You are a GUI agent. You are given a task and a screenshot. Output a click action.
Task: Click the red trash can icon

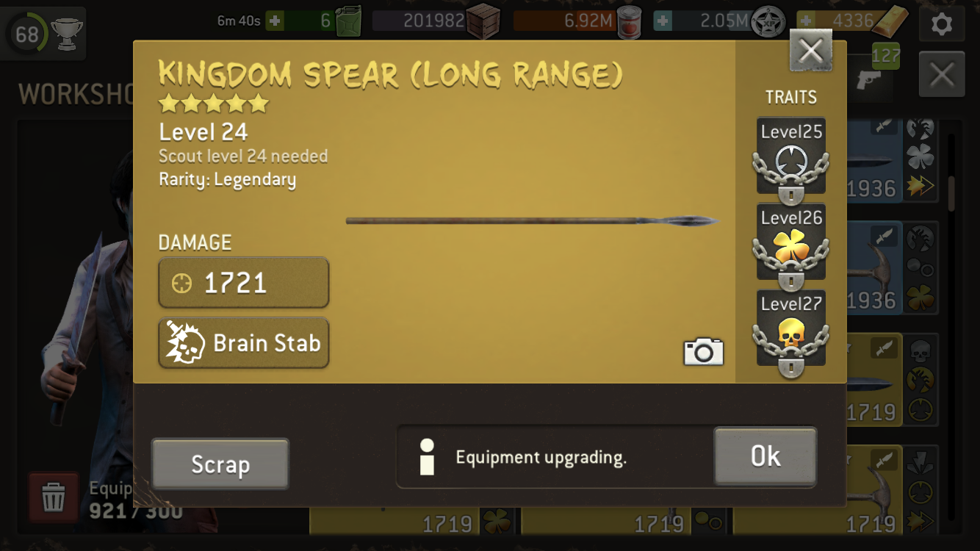coord(53,497)
